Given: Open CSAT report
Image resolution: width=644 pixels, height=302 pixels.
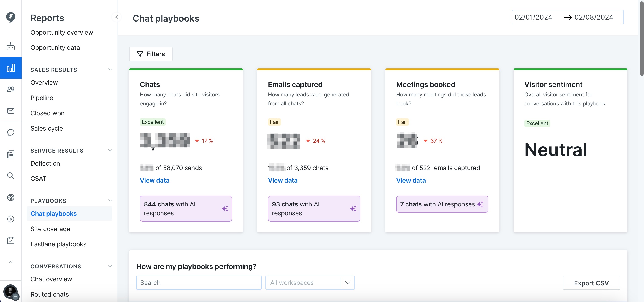Looking at the screenshot, I should (38, 179).
